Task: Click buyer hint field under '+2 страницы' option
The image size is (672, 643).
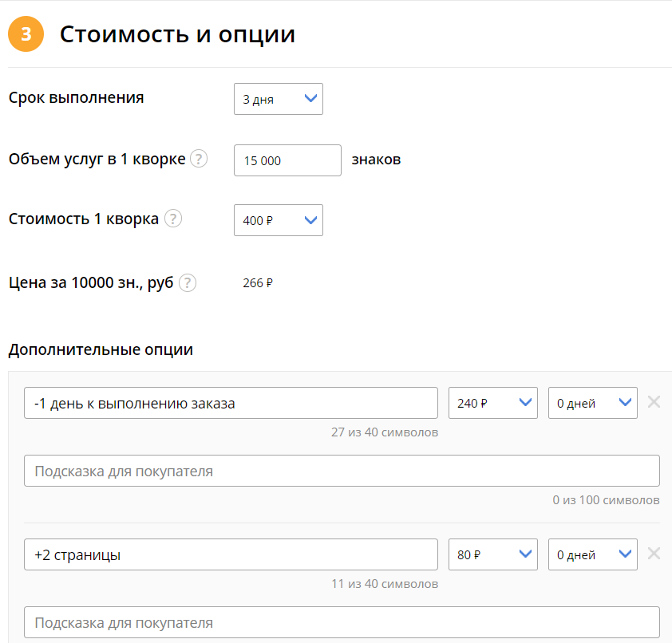Action: click(342, 622)
